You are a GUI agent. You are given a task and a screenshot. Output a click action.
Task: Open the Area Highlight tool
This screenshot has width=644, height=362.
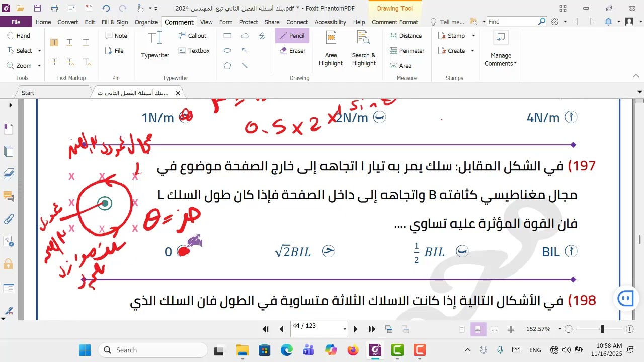331,49
